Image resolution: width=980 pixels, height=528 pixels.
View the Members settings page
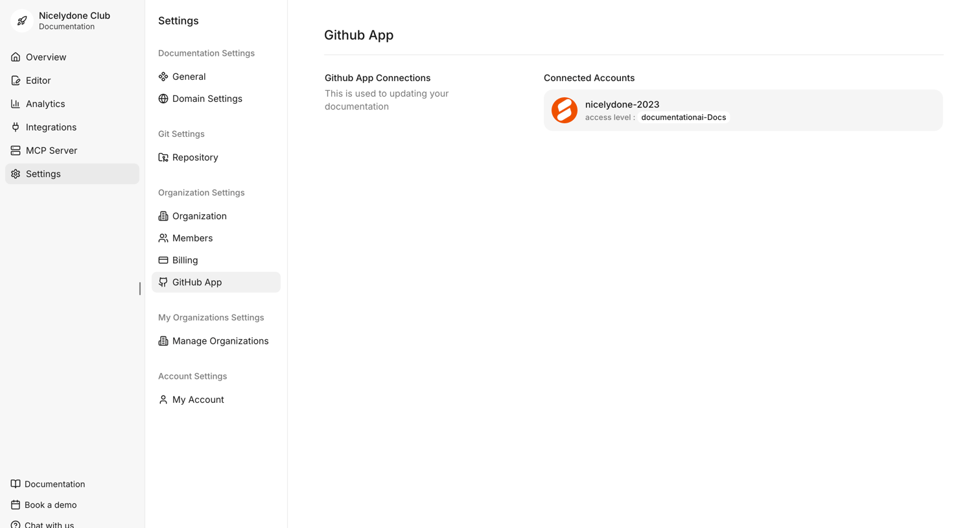[x=216, y=238]
